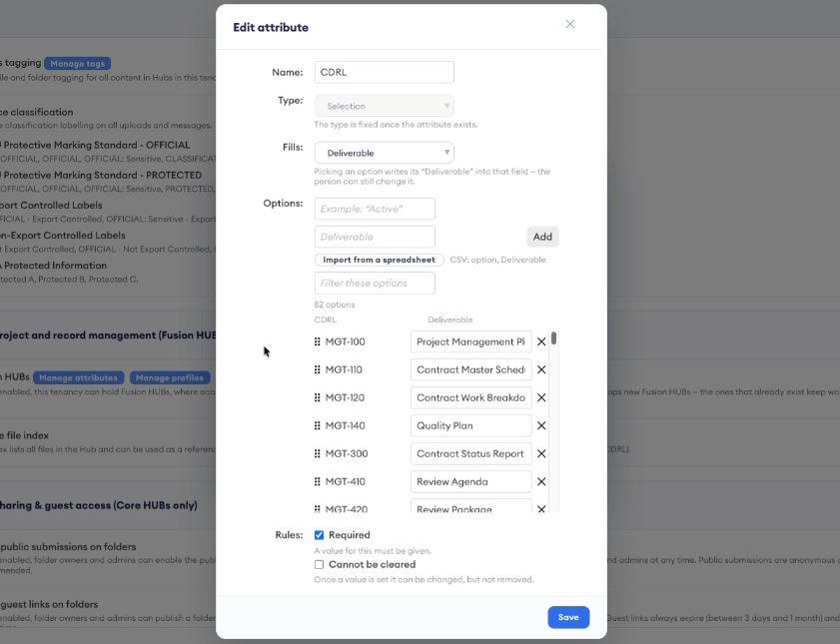Click the CDRL column header

tap(326, 320)
